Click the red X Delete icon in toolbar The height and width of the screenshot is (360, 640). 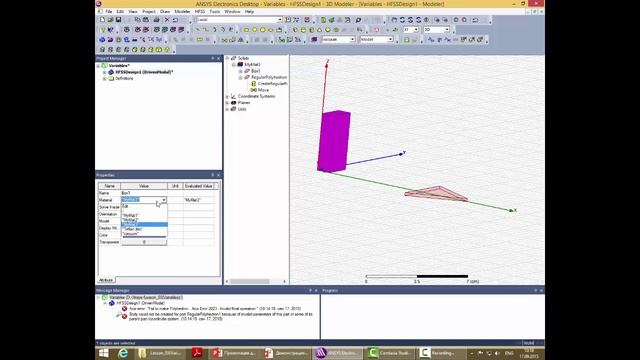click(167, 20)
